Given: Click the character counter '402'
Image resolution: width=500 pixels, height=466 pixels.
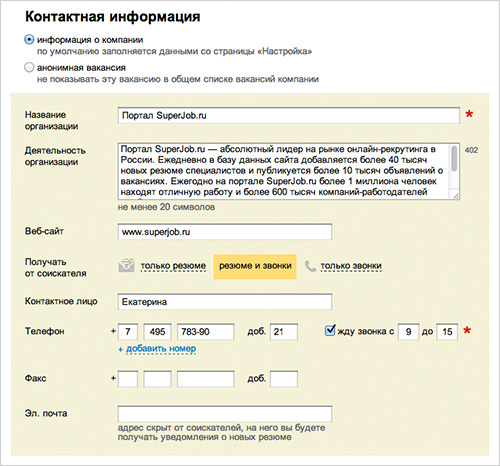Looking at the screenshot, I should point(471,150).
